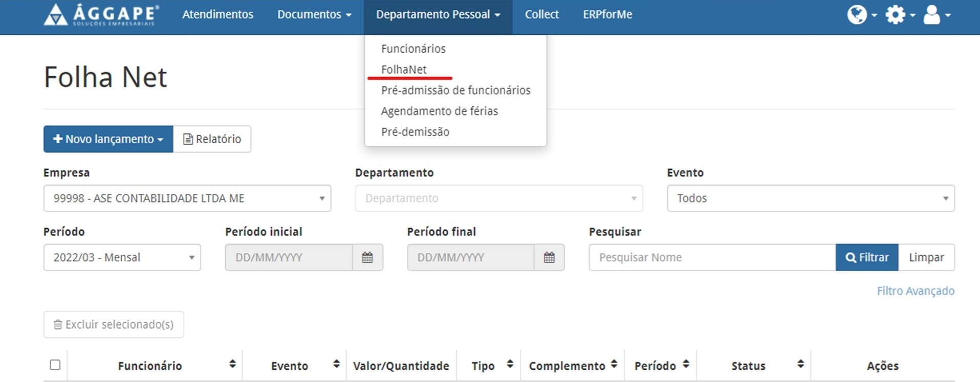Open the settings gear menu
Screen dimensions: 980x382
click(x=899, y=15)
